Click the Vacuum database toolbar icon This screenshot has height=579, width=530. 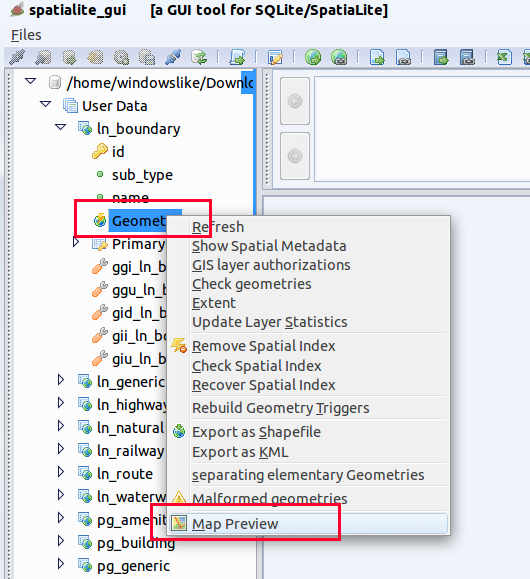tap(199, 57)
